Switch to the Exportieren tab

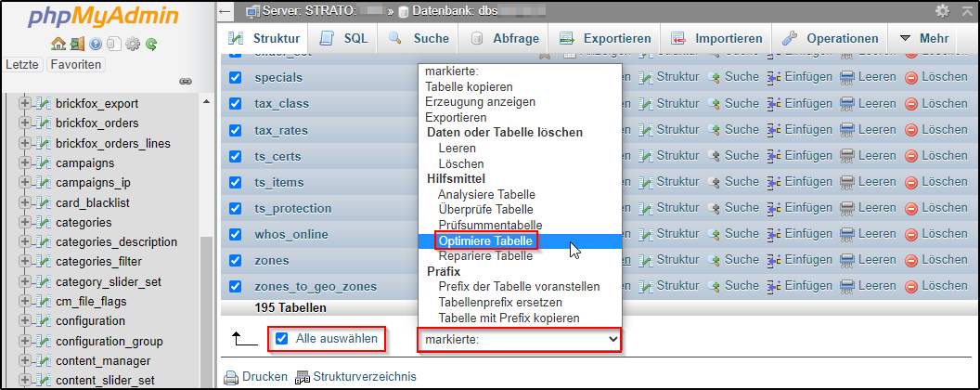coord(605,39)
